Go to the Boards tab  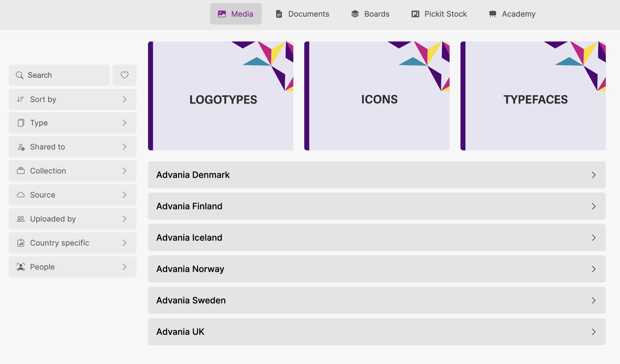point(370,14)
